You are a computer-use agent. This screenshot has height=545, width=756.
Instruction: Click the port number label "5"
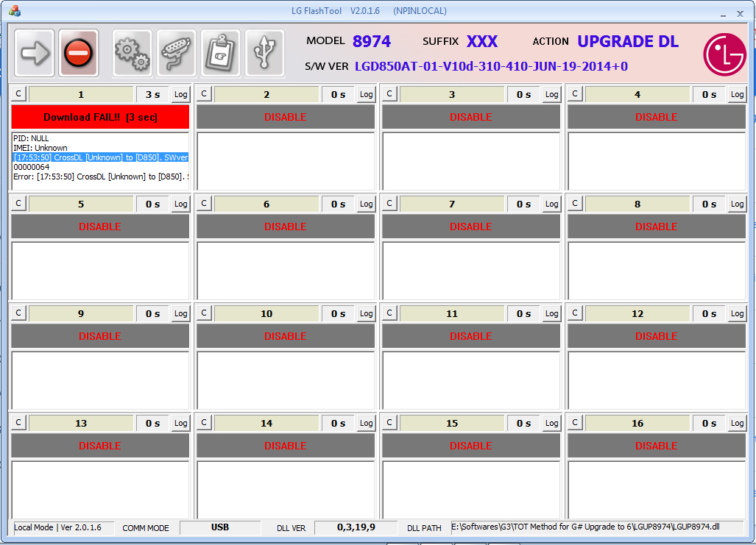81,204
